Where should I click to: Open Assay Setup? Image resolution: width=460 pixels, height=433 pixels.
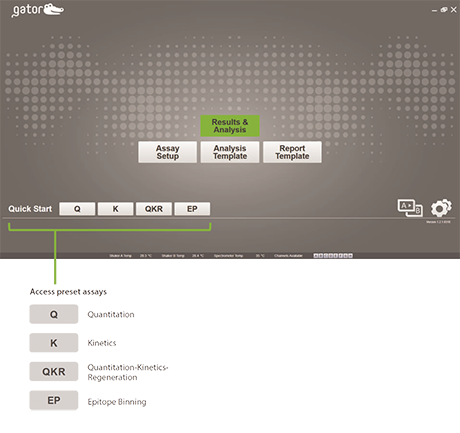pos(168,152)
